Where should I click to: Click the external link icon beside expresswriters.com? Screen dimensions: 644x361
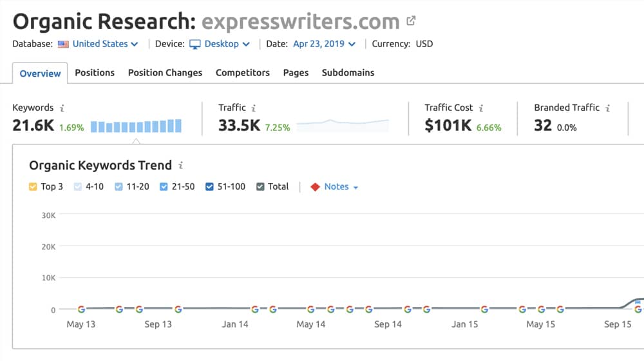pyautogui.click(x=412, y=21)
